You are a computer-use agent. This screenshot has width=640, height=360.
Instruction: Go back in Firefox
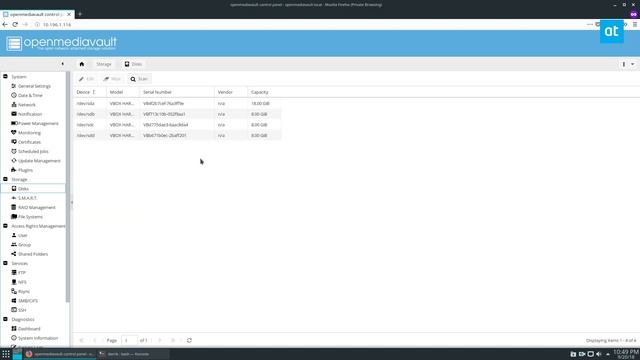[x=5, y=24]
